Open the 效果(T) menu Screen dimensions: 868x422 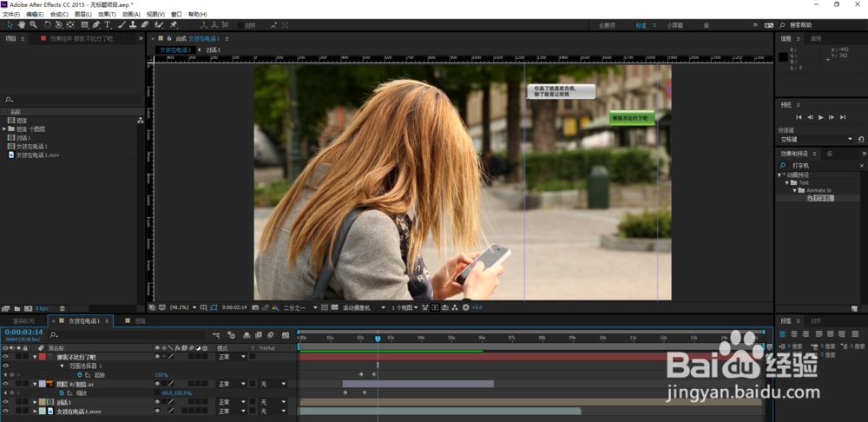pos(107,14)
